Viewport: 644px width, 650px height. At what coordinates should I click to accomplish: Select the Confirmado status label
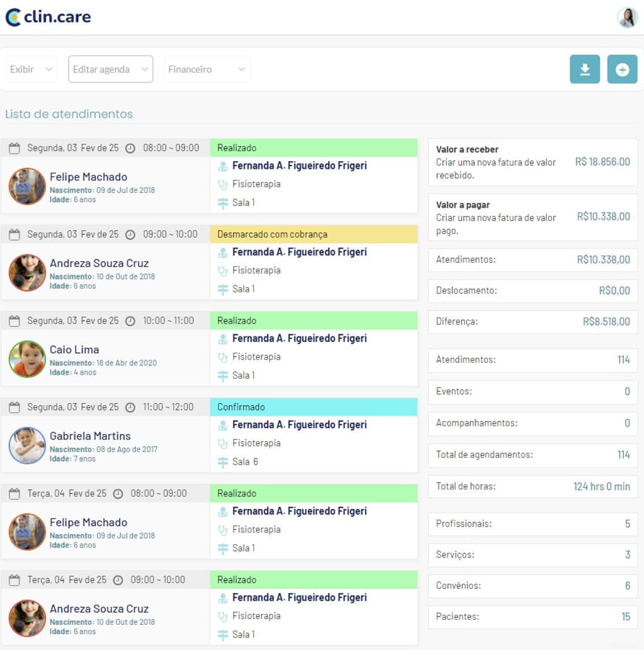[x=241, y=407]
